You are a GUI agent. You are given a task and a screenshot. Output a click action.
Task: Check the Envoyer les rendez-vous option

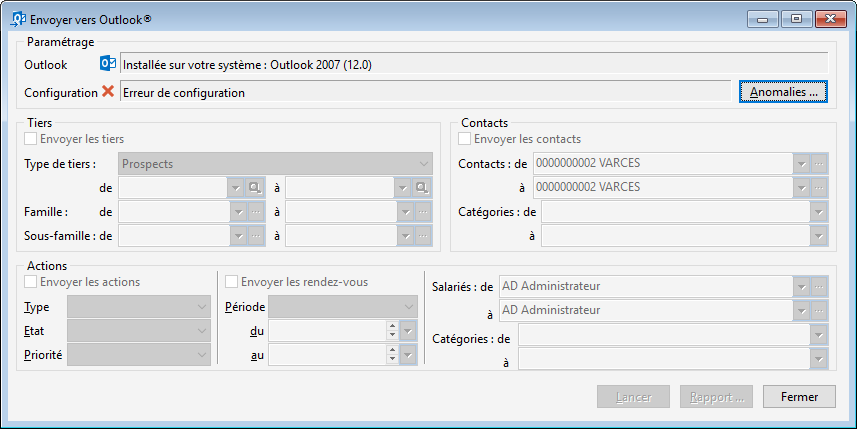click(232, 282)
